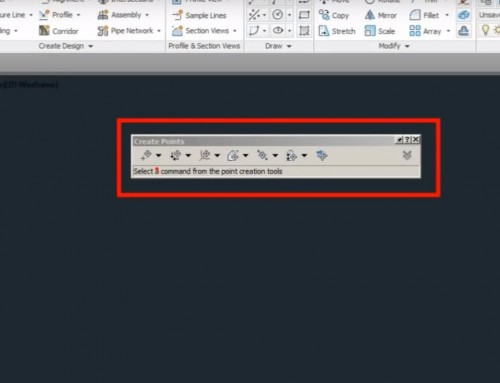Expand the Create Design panel

66,46
